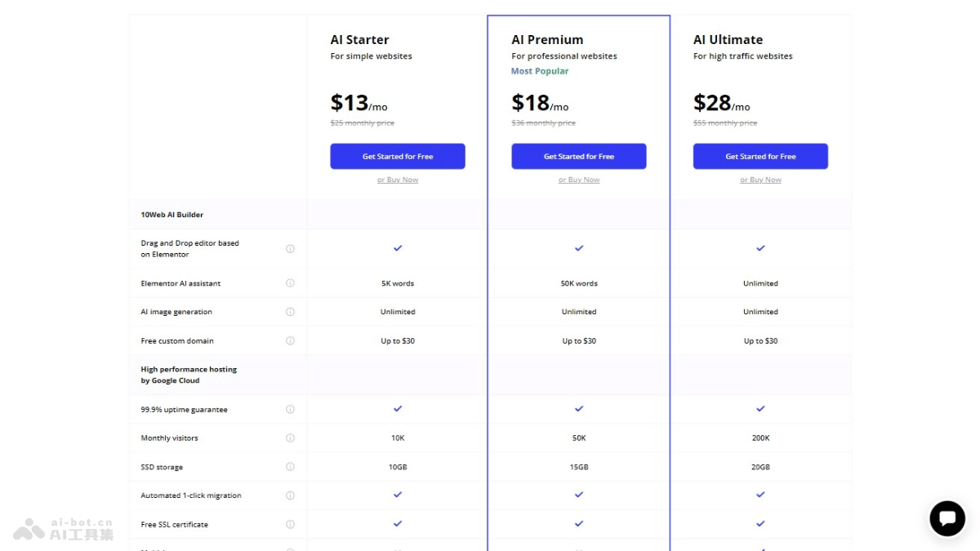Click info icon for Automated 1-click migration
Screen dimensions: 980x551
[x=290, y=495]
